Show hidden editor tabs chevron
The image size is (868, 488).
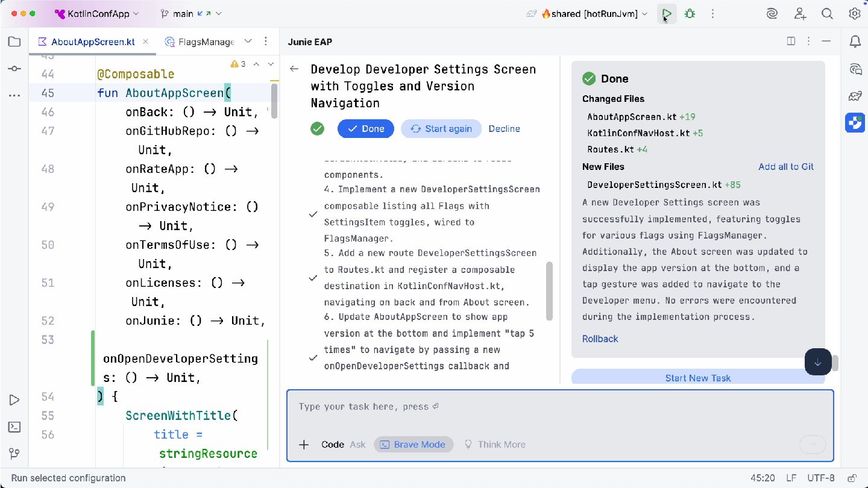click(x=248, y=41)
